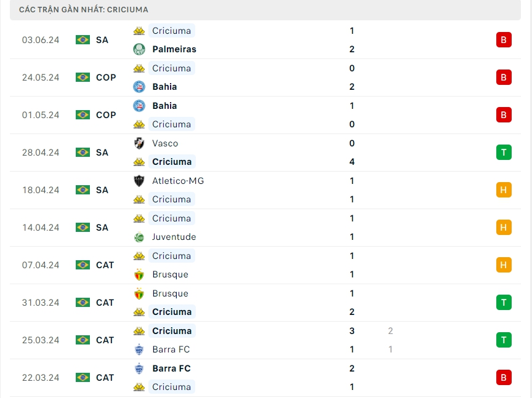Open the Palmeiras team link
This screenshot has width=532, height=398.
(x=174, y=49)
